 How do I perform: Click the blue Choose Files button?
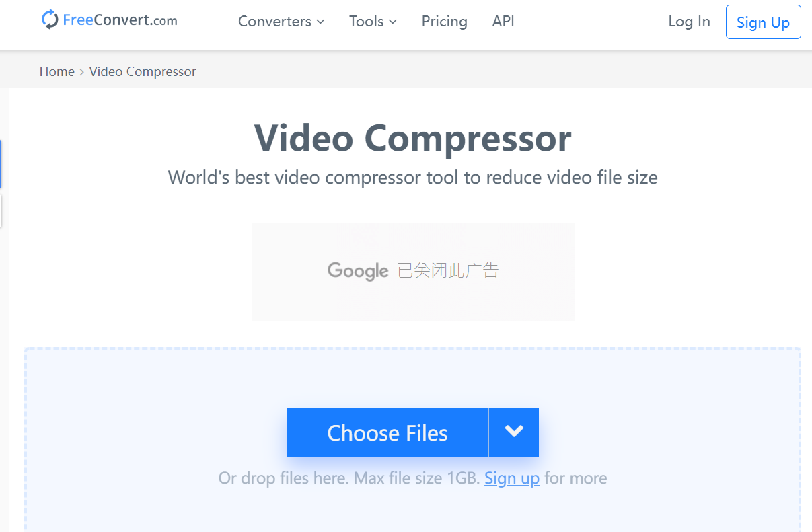387,432
